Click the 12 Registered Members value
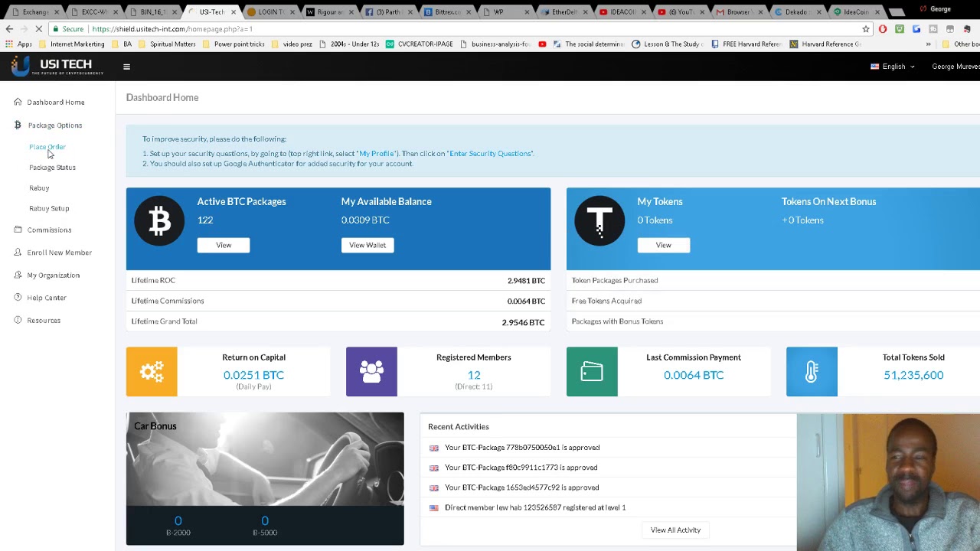Image resolution: width=980 pixels, height=551 pixels. tap(474, 375)
